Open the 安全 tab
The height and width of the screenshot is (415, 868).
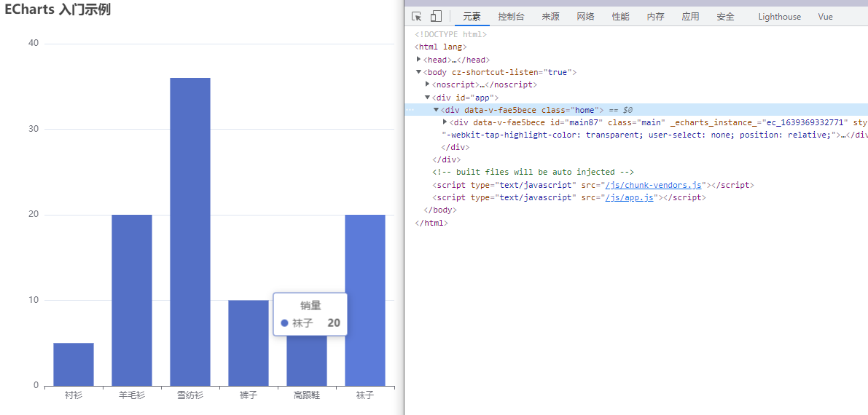(x=725, y=17)
